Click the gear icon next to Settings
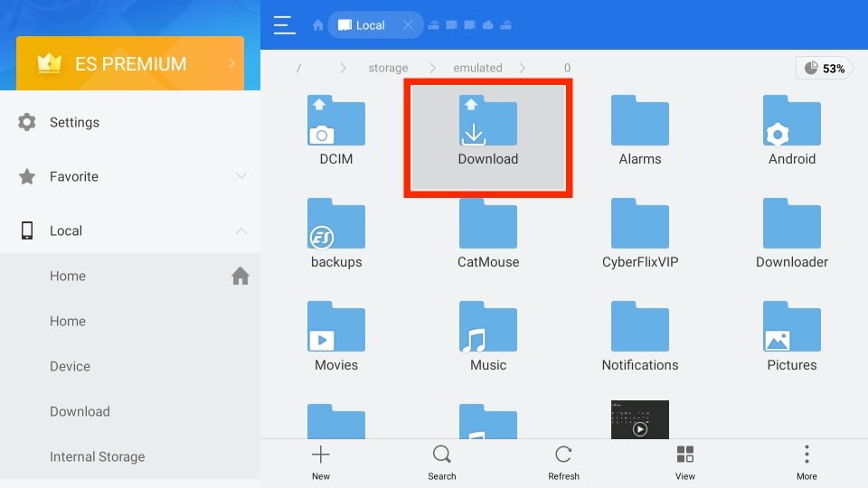Image resolution: width=868 pixels, height=488 pixels. [26, 122]
